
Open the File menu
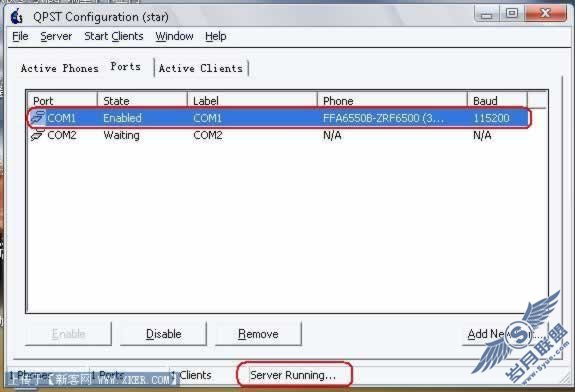(20, 36)
